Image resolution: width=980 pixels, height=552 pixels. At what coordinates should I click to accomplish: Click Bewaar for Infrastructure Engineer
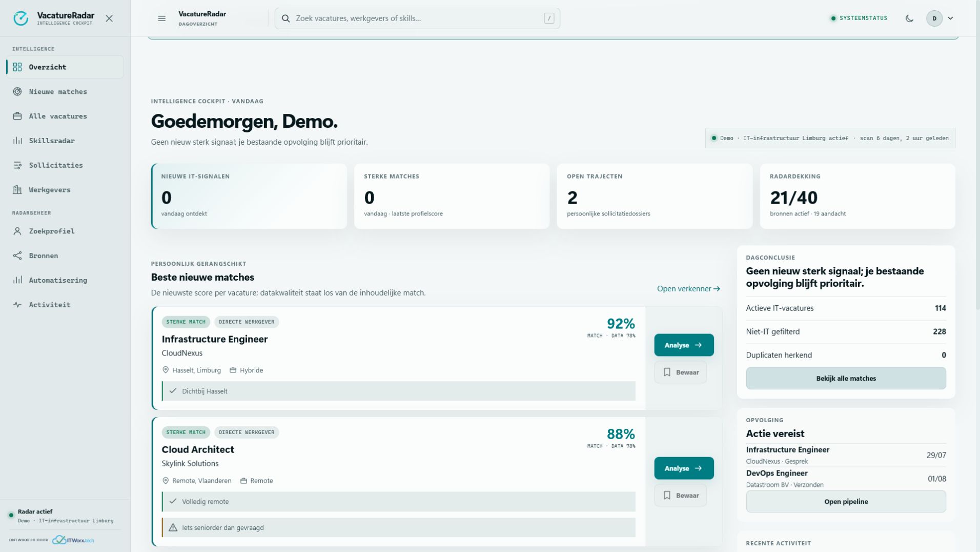pos(681,372)
